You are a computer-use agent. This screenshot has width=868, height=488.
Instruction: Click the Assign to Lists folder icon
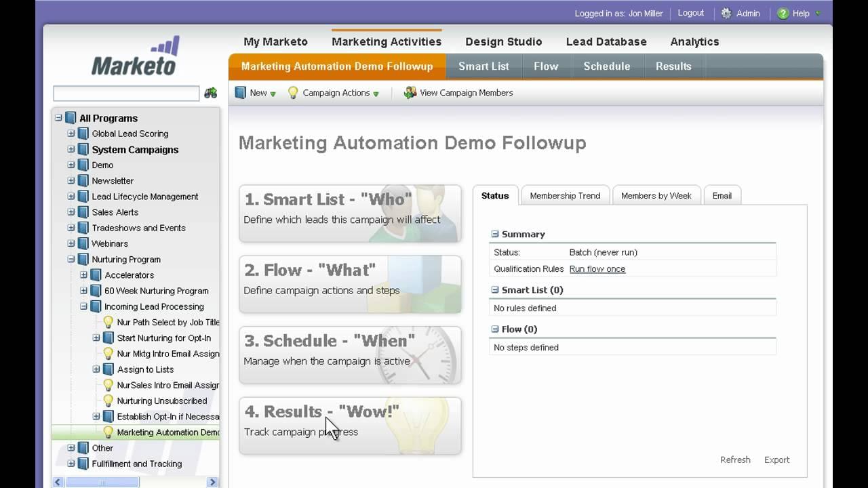tap(108, 369)
